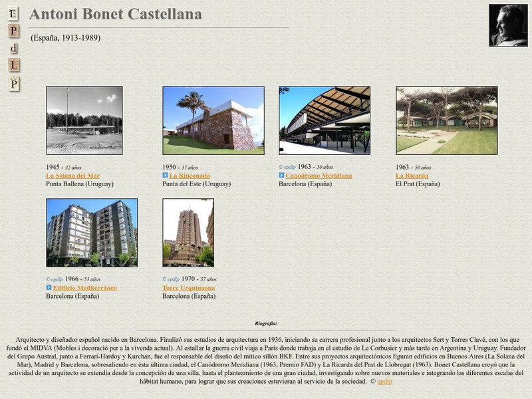
Task: Click the upper letter P tile in the sidebar logo
Action: [13, 32]
